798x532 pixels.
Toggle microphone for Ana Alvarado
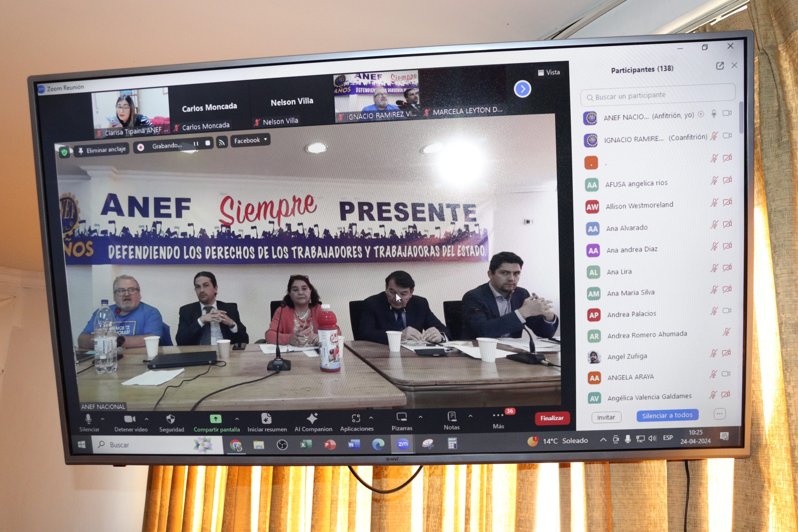714,225
